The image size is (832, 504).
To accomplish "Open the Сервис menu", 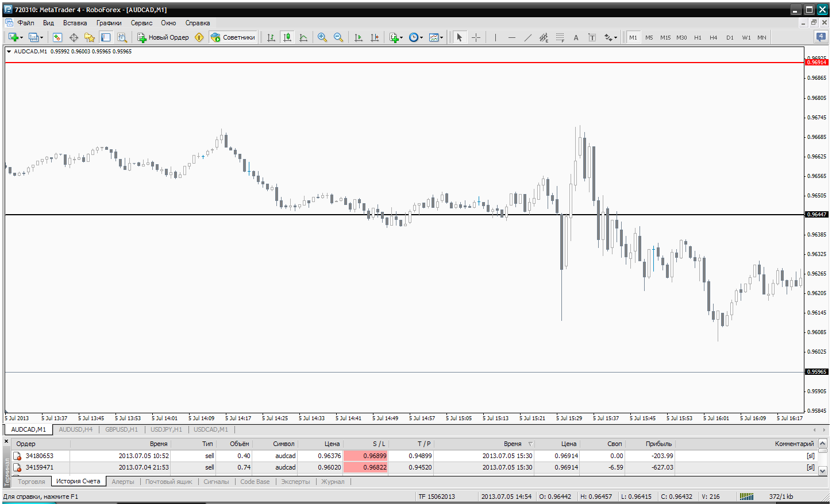I will (x=141, y=23).
